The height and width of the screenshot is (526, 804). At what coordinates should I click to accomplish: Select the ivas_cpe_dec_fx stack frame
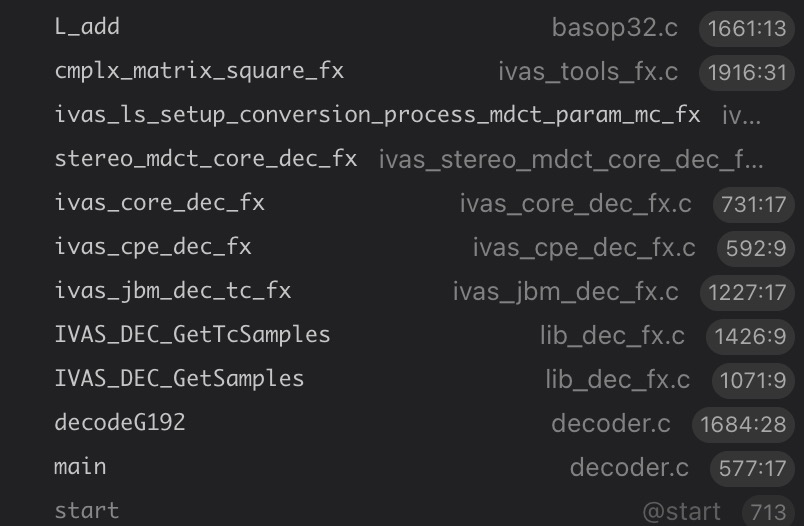point(153,247)
